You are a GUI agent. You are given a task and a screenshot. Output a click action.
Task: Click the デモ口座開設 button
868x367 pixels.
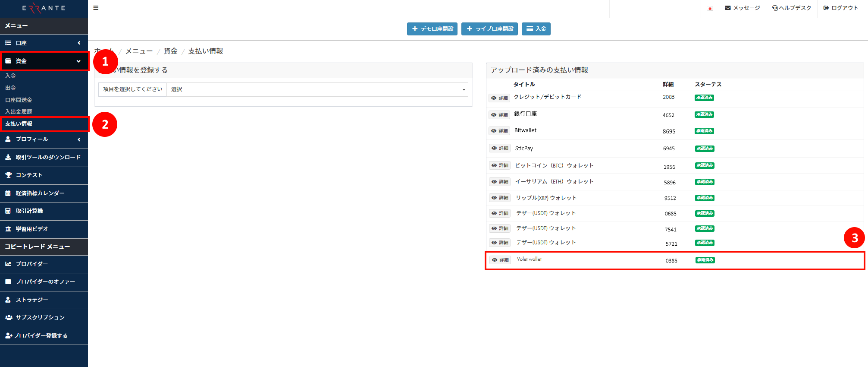click(432, 29)
